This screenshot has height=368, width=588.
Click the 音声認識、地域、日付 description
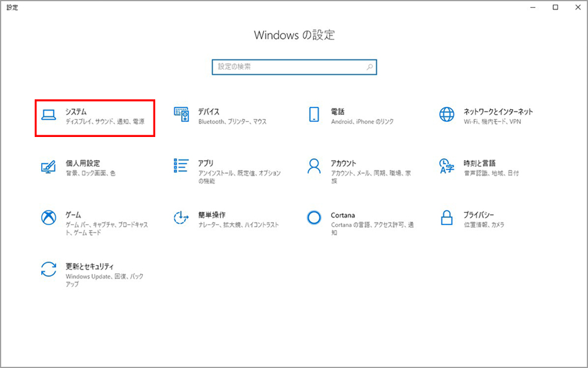coord(491,173)
